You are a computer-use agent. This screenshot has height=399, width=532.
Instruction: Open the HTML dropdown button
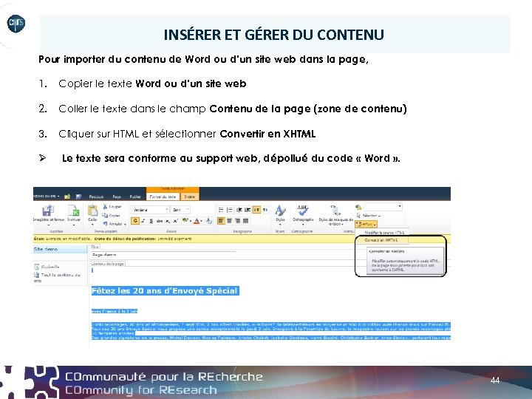point(366,225)
